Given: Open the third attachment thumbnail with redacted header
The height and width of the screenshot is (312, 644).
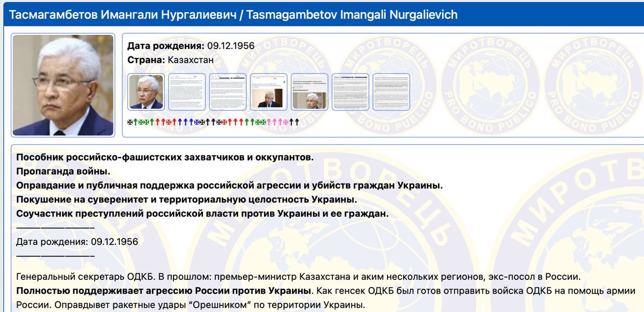Looking at the screenshot, I should (x=228, y=92).
